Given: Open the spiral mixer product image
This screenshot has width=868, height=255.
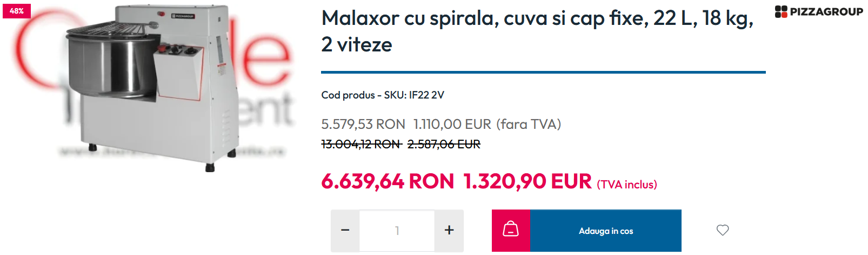Looking at the screenshot, I should click(152, 88).
